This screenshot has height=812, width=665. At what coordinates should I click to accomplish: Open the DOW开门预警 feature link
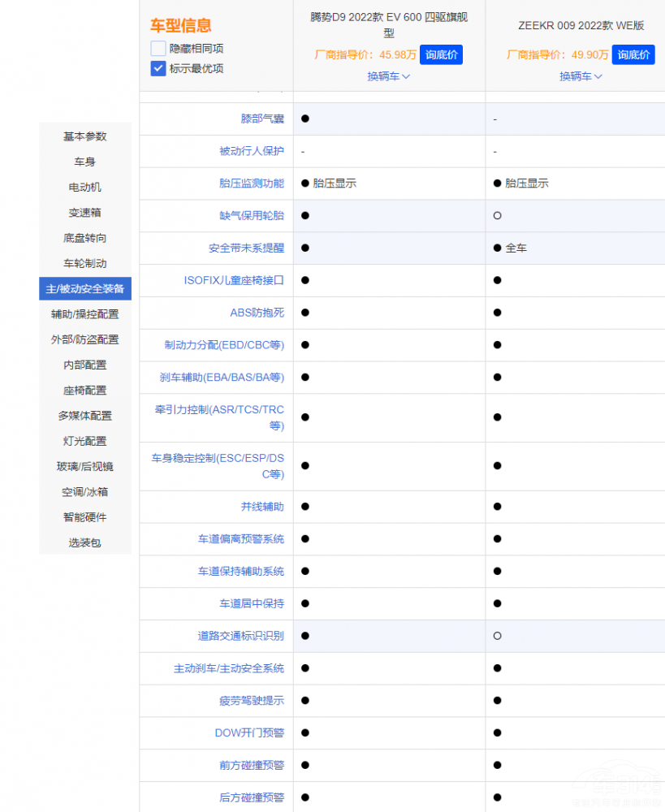[x=249, y=733]
